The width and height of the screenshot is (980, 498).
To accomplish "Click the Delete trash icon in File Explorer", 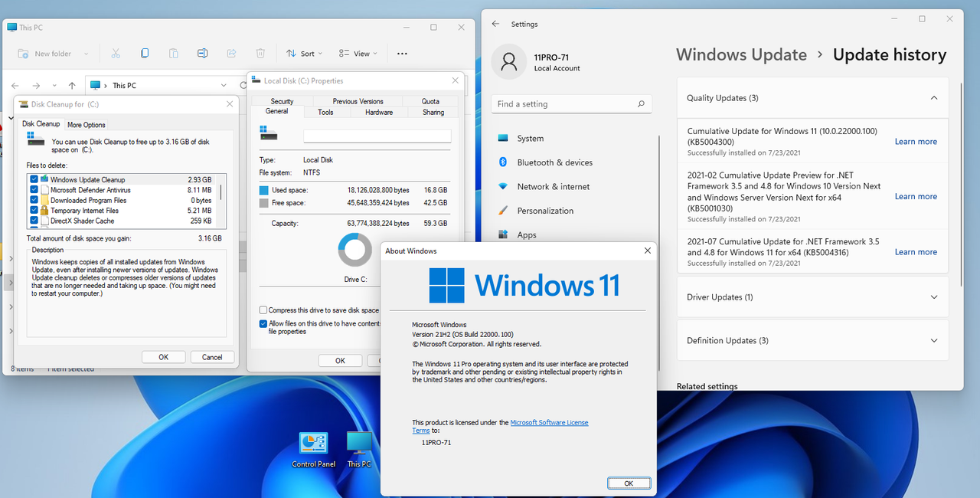I will (x=260, y=54).
